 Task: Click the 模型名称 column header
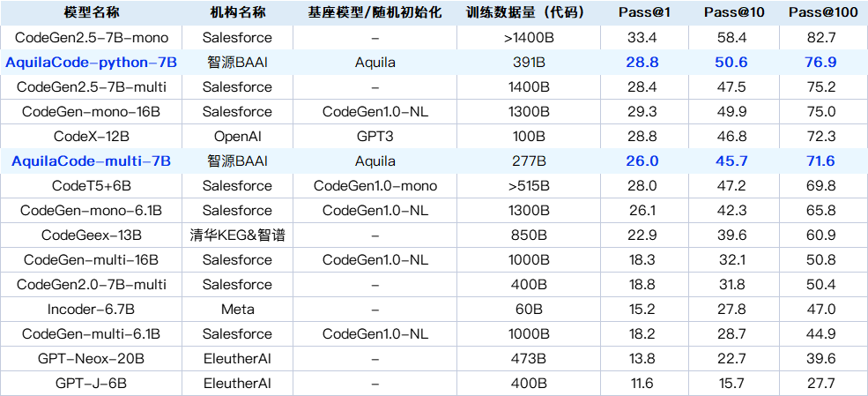click(91, 13)
